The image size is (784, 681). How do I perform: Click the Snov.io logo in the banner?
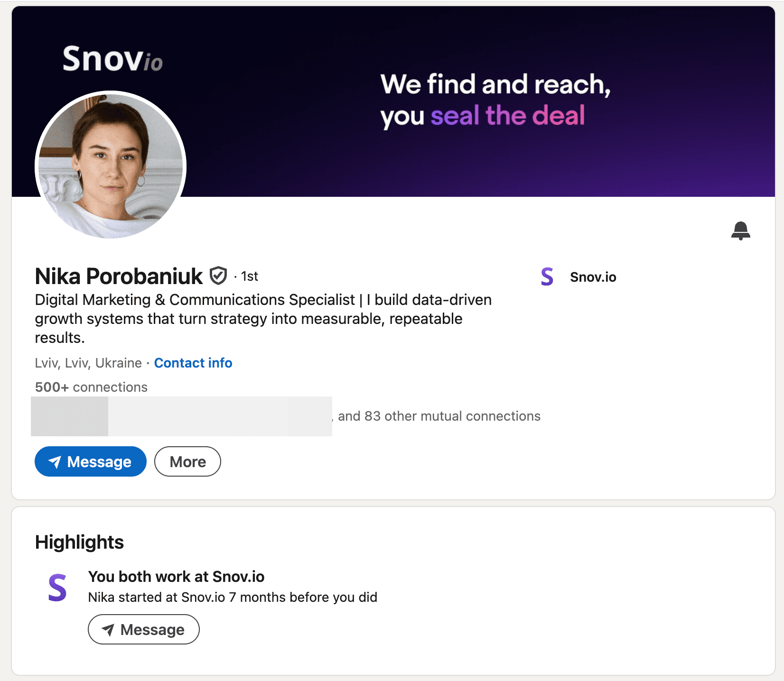click(112, 59)
